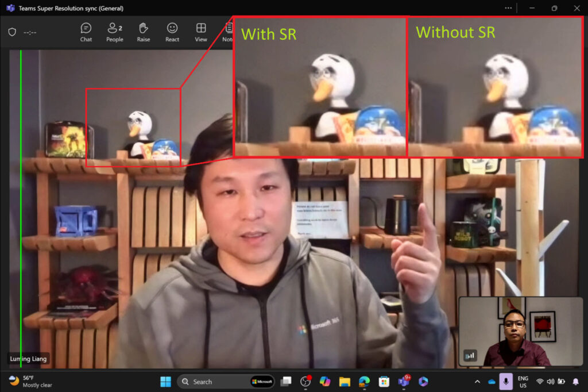Open the title bar More options menu
Viewport: 588px width, 392px height.
pyautogui.click(x=508, y=8)
